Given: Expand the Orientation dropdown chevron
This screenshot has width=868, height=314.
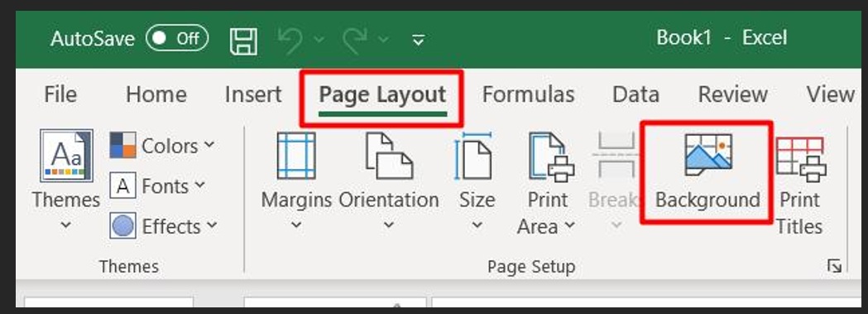Looking at the screenshot, I should (389, 225).
